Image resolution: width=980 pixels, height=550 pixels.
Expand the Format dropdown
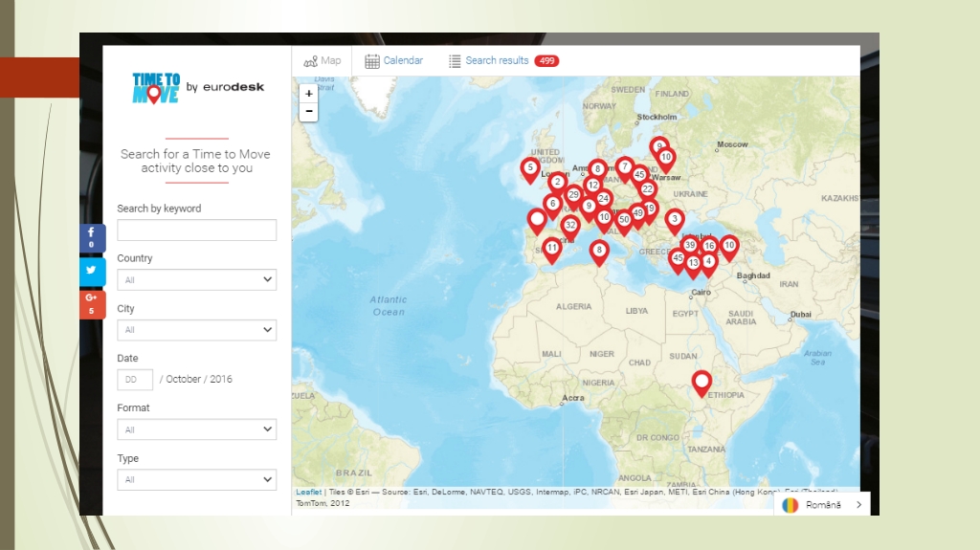pos(196,429)
